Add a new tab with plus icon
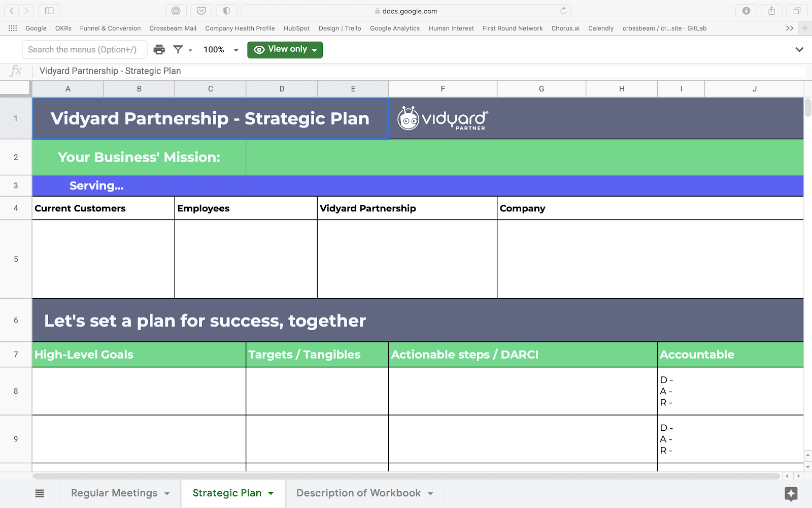This screenshot has width=812, height=508. 804,28
